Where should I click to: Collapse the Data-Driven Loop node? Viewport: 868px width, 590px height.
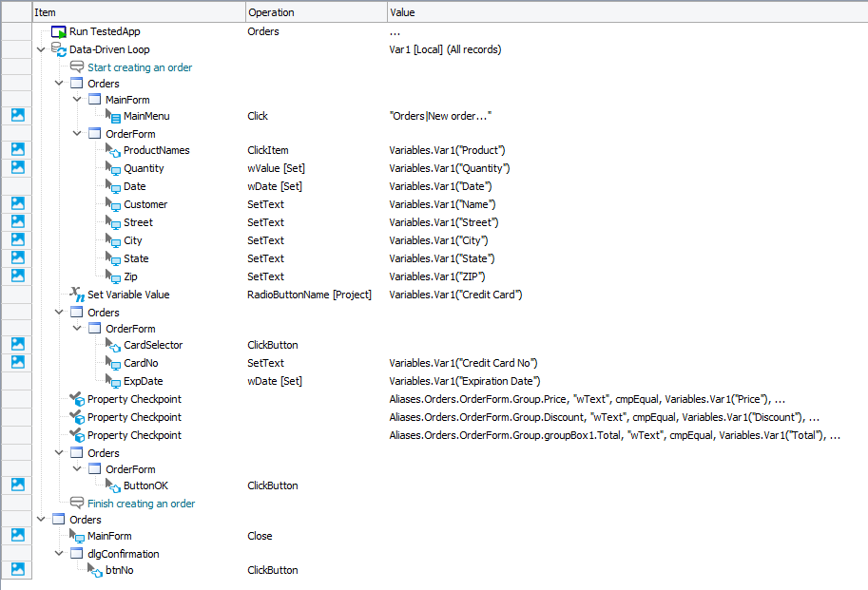point(41,49)
